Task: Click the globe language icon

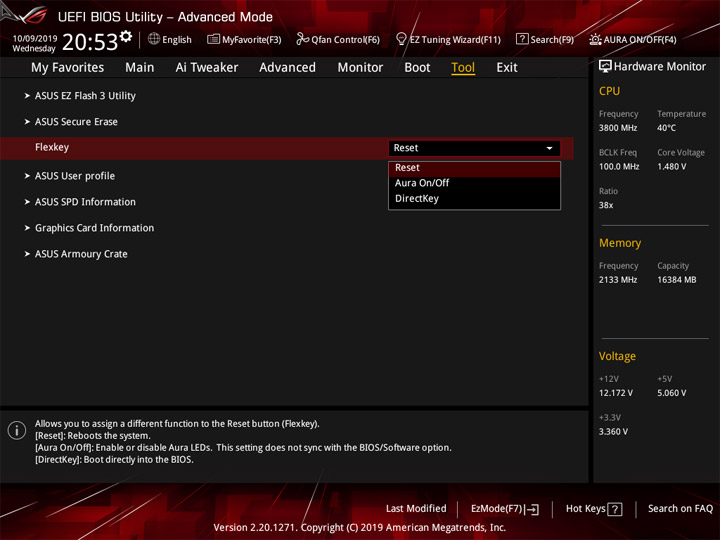Action: [154, 39]
